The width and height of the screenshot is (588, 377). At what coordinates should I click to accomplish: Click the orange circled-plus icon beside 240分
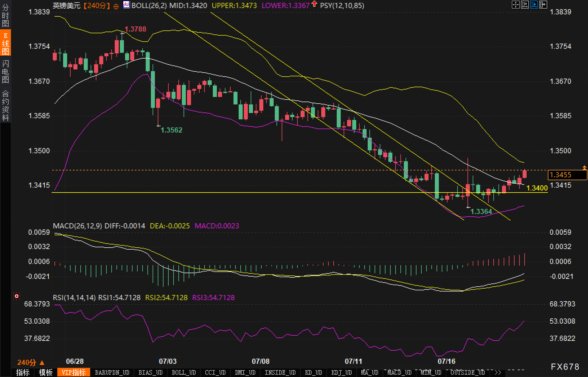116,6
